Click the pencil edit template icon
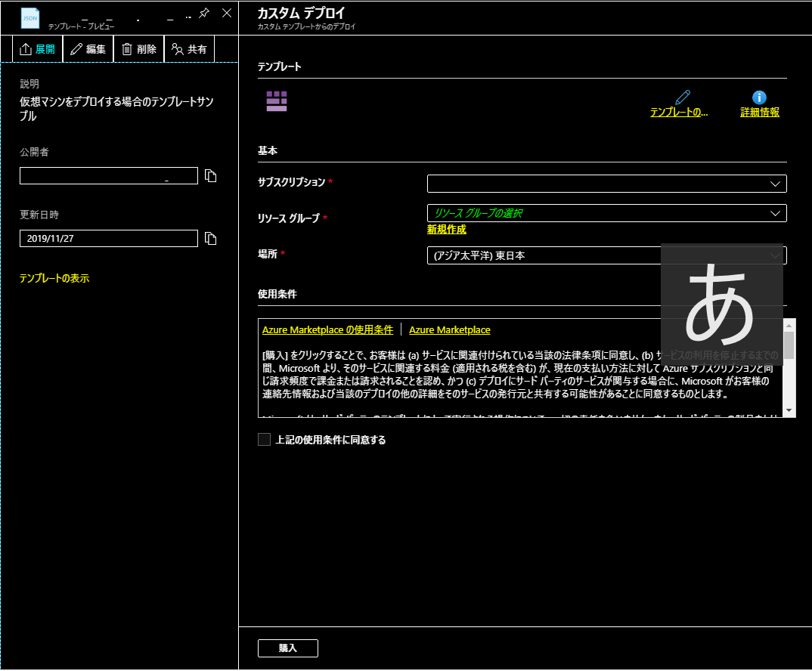This screenshot has width=812, height=671. coord(683,97)
